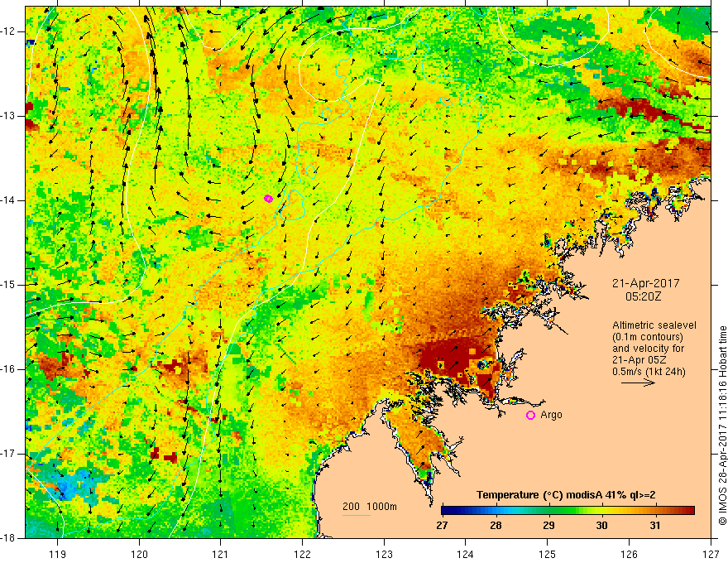Click longitude label 125
The width and height of the screenshot is (728, 563).
click(548, 554)
